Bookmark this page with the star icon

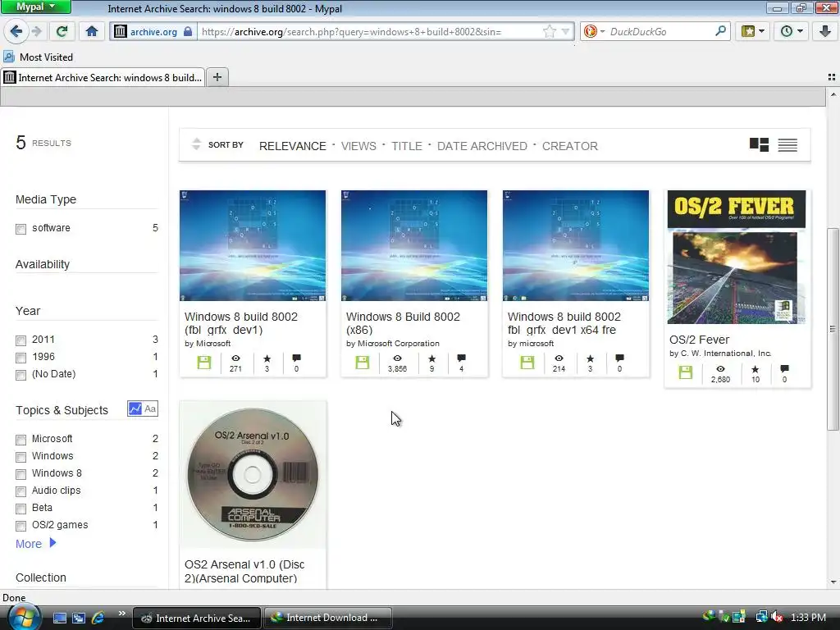click(x=549, y=32)
